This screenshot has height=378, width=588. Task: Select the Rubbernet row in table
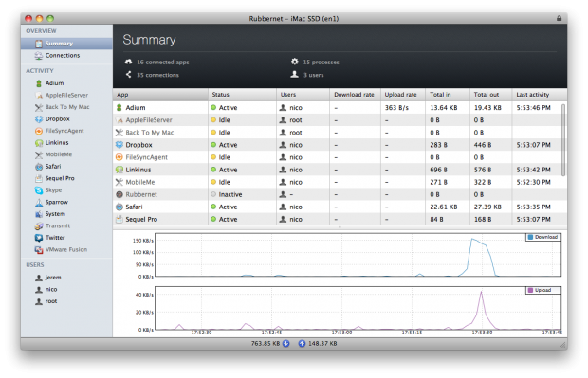point(340,194)
